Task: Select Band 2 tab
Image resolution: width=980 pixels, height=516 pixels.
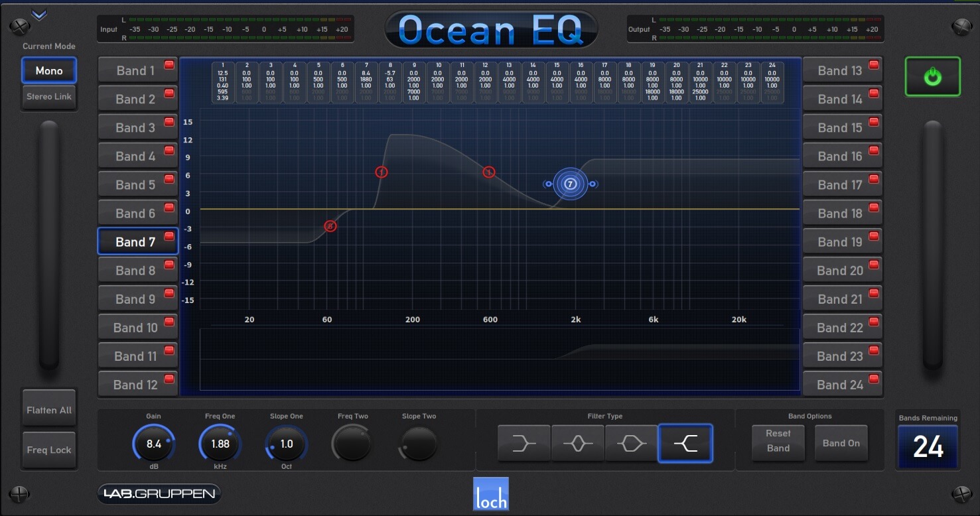Action: pos(137,99)
